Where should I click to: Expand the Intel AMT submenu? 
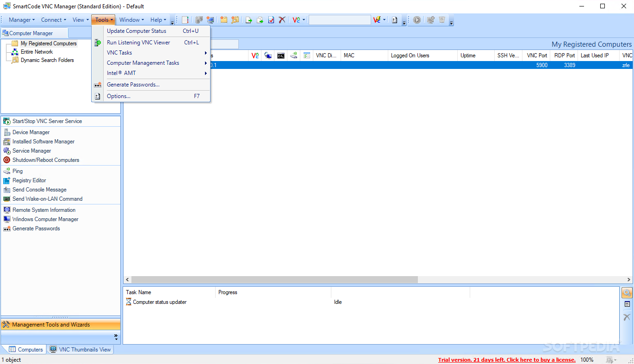(151, 73)
